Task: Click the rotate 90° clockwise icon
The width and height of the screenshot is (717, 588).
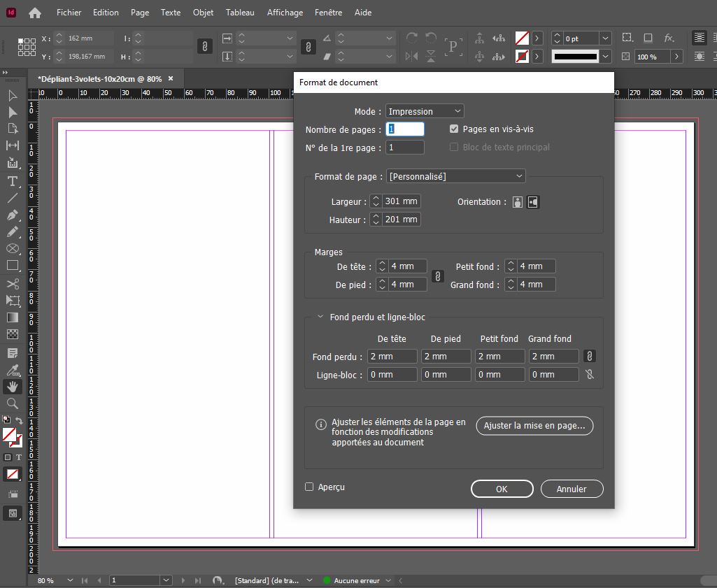Action: (411, 38)
